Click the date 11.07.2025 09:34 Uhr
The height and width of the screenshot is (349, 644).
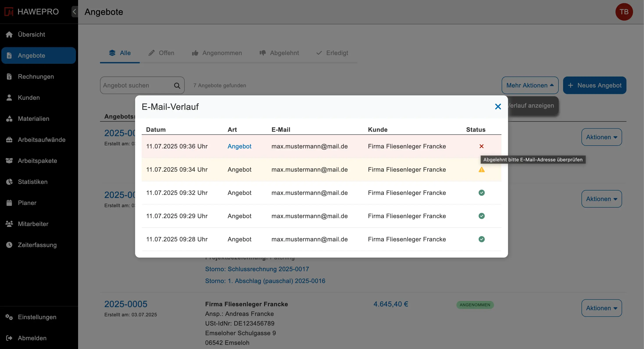177,170
